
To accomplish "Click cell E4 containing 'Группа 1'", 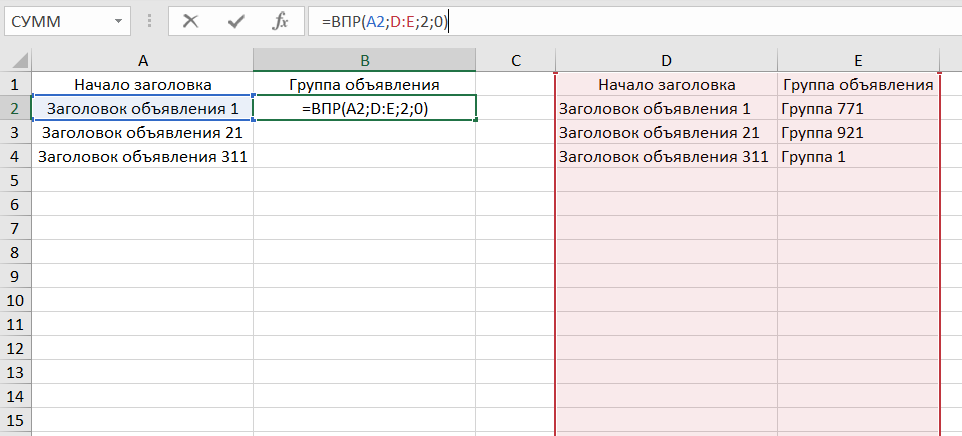I will tap(859, 156).
